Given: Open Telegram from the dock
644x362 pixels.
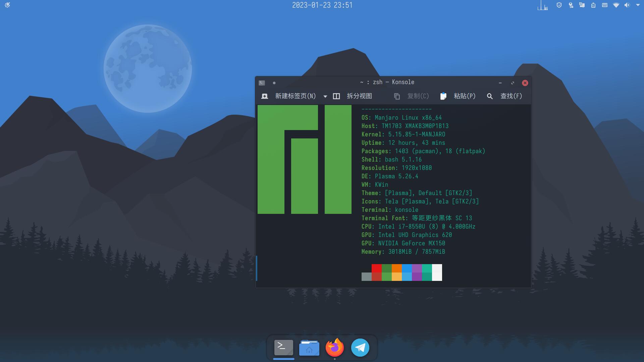Looking at the screenshot, I should tap(360, 348).
